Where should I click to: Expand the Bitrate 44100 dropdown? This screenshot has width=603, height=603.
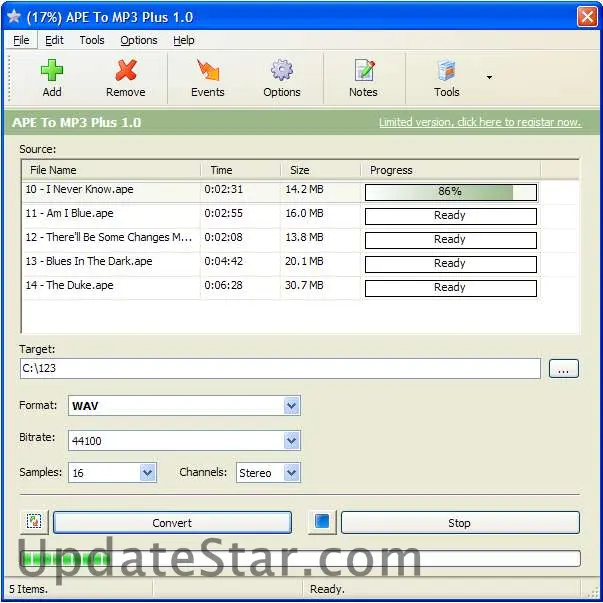[292, 441]
